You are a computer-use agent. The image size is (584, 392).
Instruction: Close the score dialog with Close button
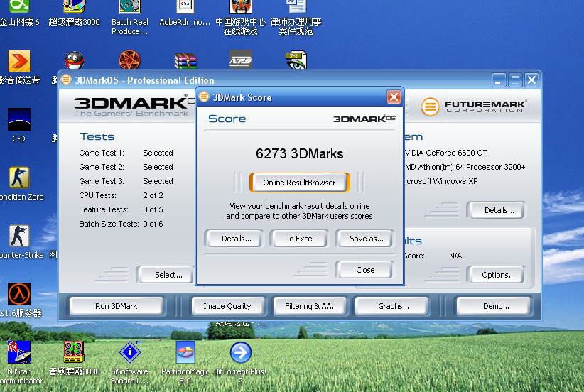[365, 270]
